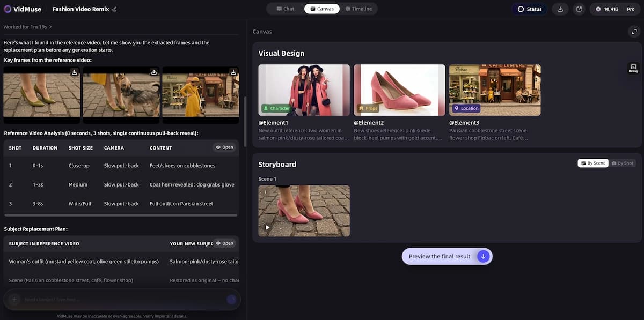The height and width of the screenshot is (320, 644).
Task: Download the dog key frame
Action: [x=154, y=72]
